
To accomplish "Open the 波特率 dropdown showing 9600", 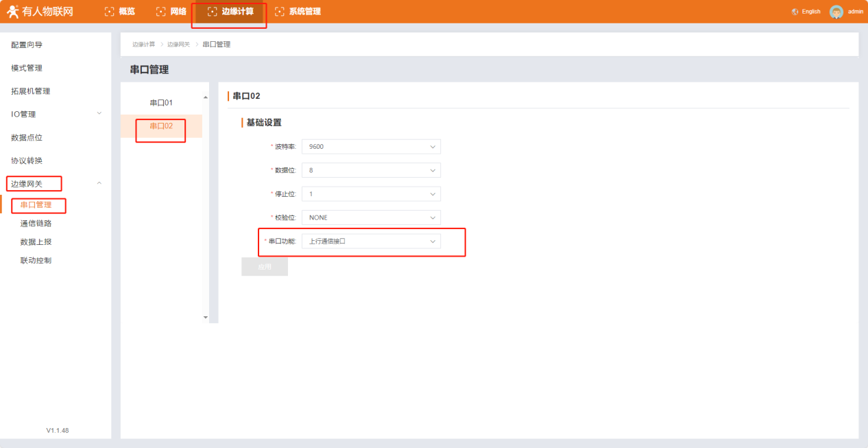I will [x=371, y=147].
